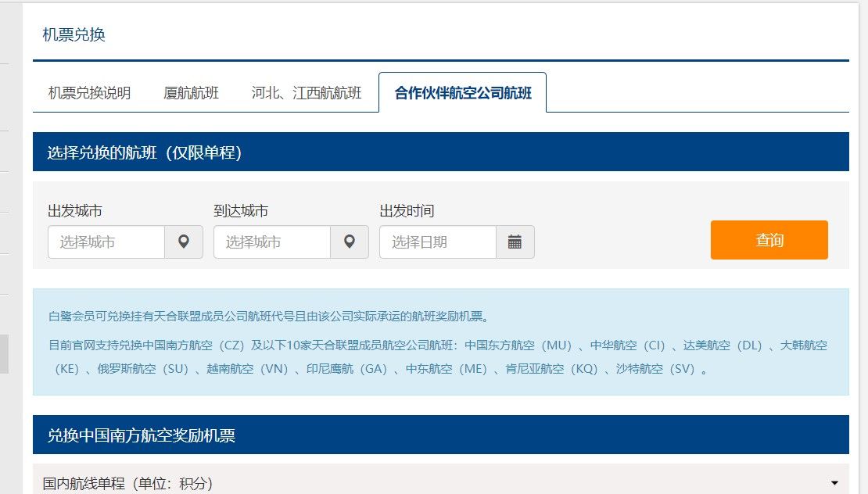Click the 选择兑换的航班（仅限单程） header
The width and height of the screenshot is (868, 494).
click(440, 152)
